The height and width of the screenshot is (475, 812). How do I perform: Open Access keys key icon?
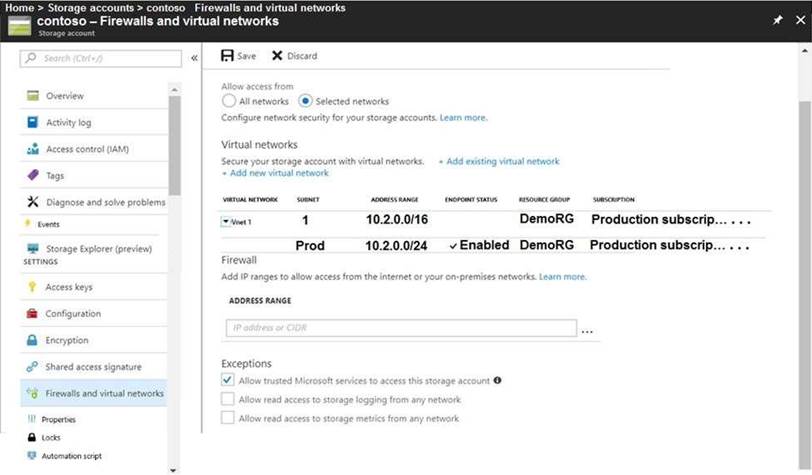tap(33, 287)
